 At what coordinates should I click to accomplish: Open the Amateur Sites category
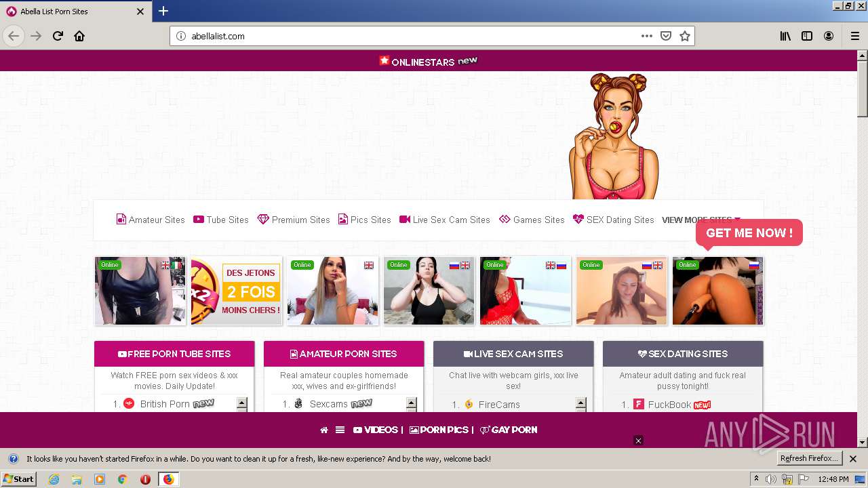pos(151,220)
